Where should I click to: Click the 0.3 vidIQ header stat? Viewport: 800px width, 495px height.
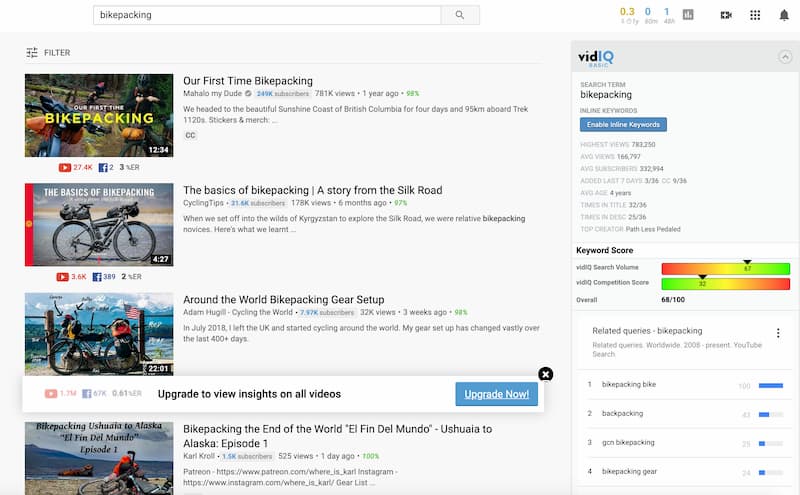coord(627,12)
